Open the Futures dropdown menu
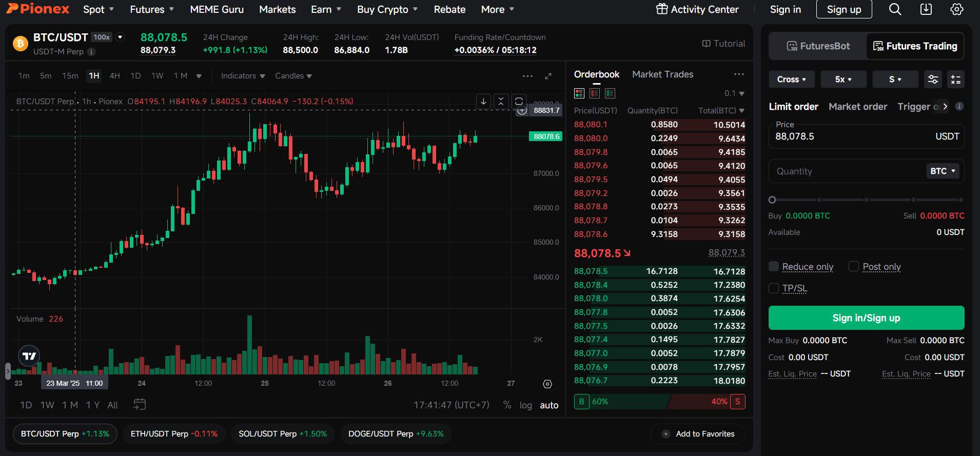The image size is (980, 456). point(152,9)
